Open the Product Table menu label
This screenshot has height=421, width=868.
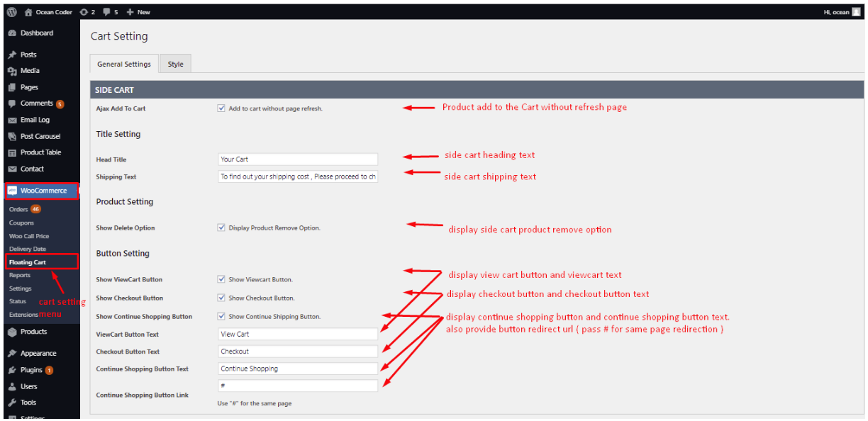[41, 152]
